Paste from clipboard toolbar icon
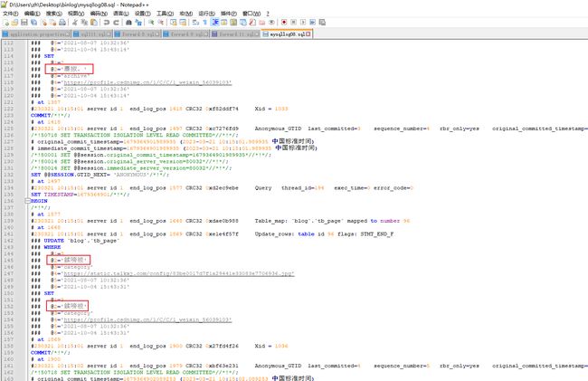588x381 pixels. click(94, 23)
